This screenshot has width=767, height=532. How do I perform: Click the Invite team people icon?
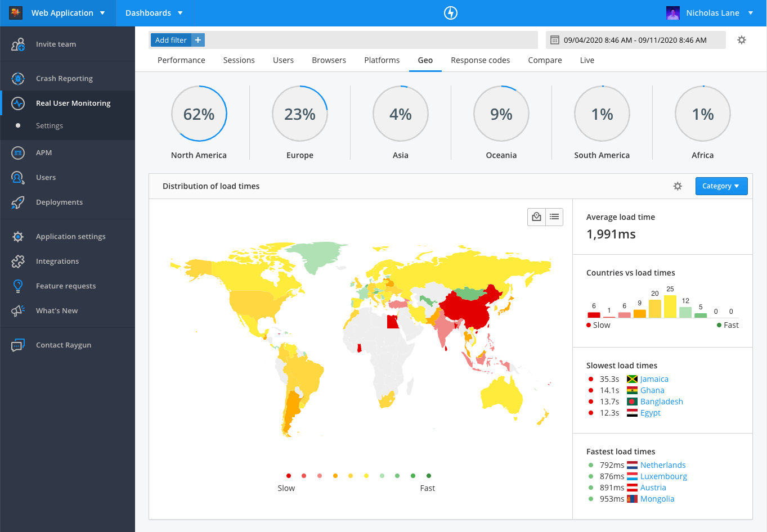[18, 44]
